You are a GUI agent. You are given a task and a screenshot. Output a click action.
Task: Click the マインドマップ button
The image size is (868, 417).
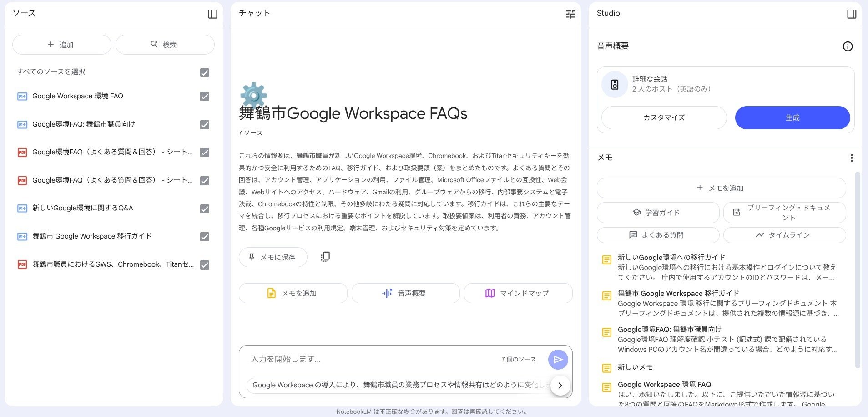(x=518, y=293)
